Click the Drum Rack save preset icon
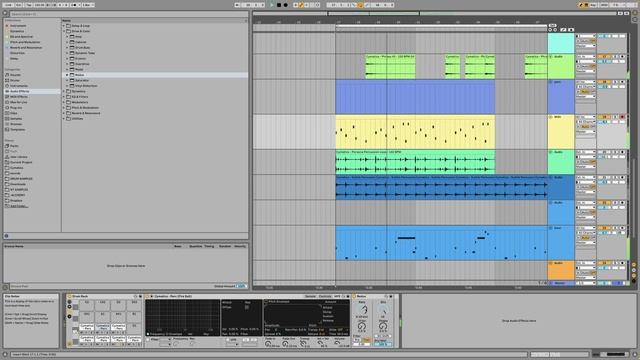Screen dimensions: 640x360 click(x=140, y=296)
